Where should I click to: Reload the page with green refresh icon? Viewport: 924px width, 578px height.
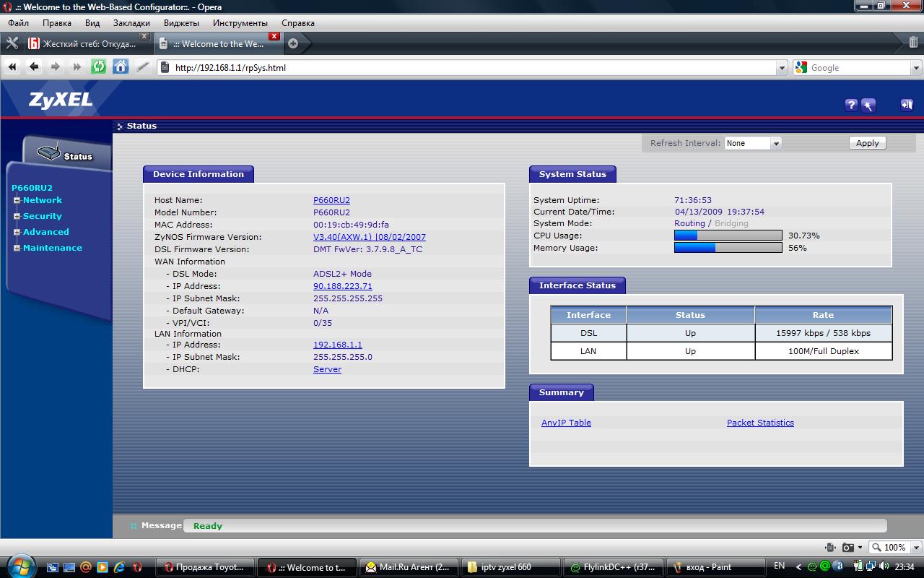pos(99,67)
